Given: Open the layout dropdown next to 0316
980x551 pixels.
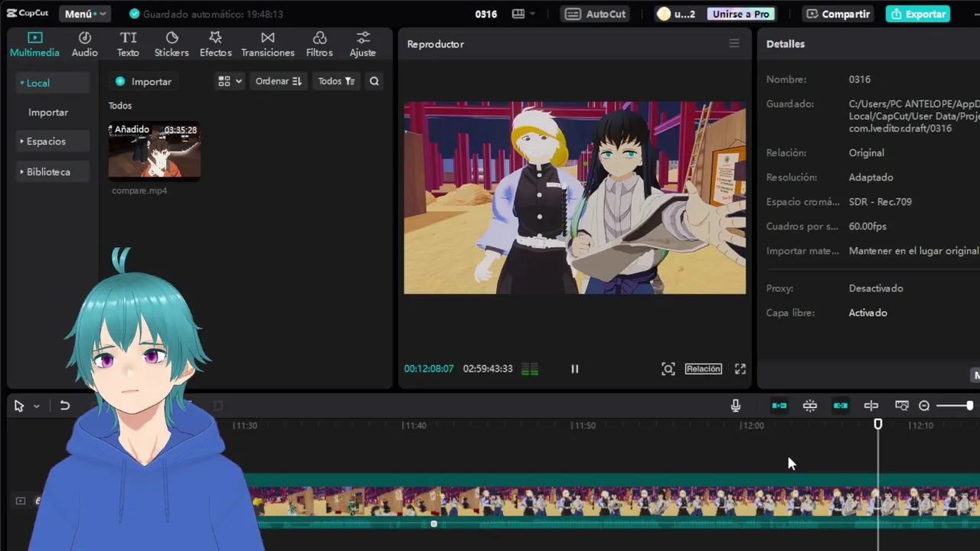Looking at the screenshot, I should pyautogui.click(x=523, y=14).
